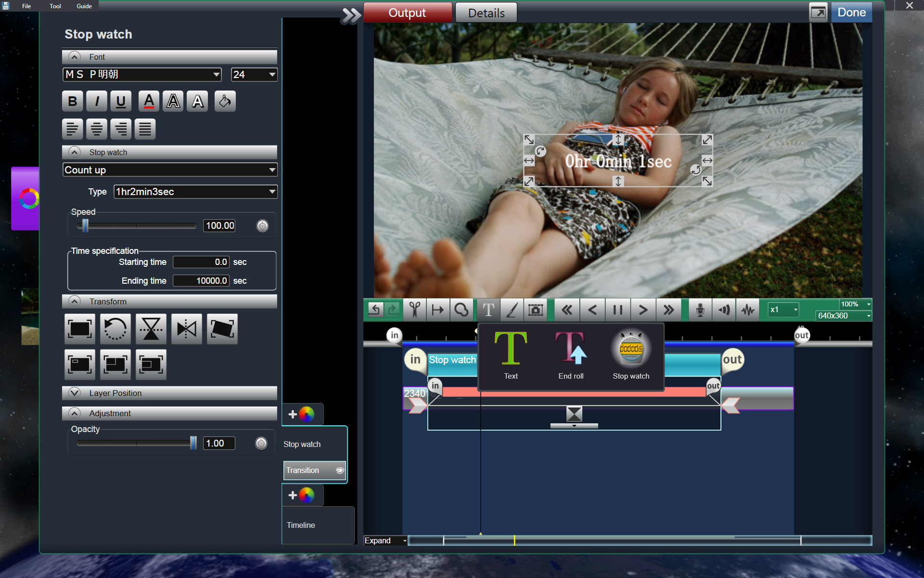This screenshot has width=924, height=578.
Task: Click the text fill paint bucket icon
Action: click(225, 101)
